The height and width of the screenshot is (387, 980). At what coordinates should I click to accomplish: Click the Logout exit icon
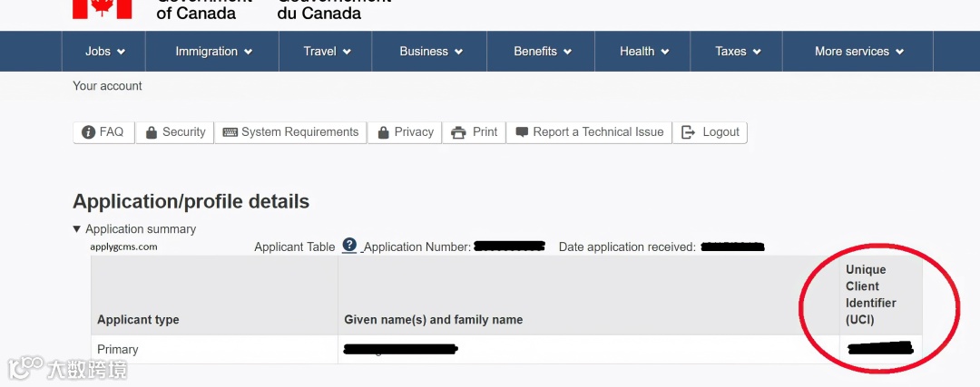(689, 132)
